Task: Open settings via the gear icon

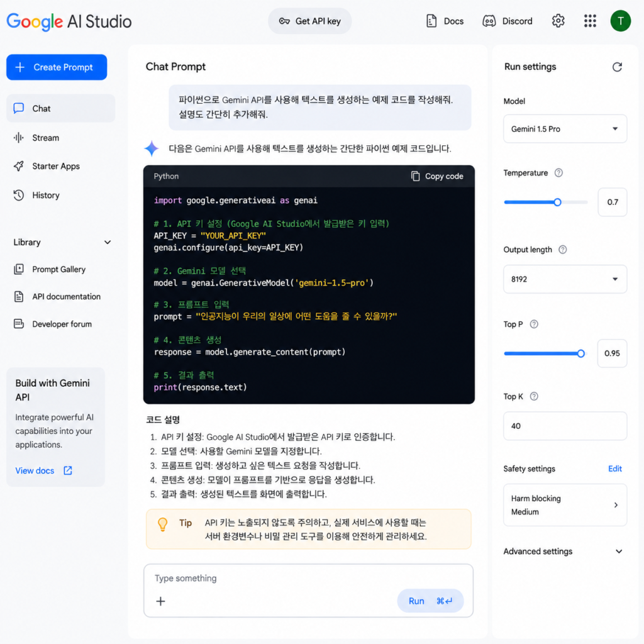Action: pos(558,21)
